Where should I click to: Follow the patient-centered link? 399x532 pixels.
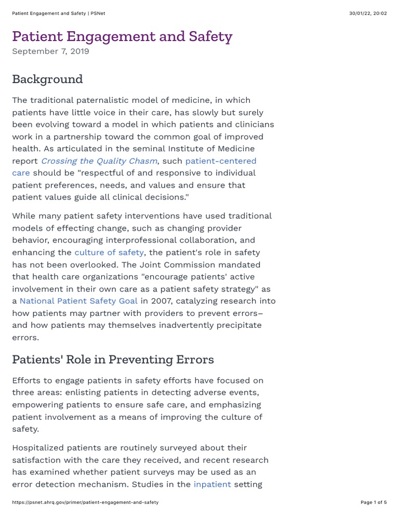[220, 161]
